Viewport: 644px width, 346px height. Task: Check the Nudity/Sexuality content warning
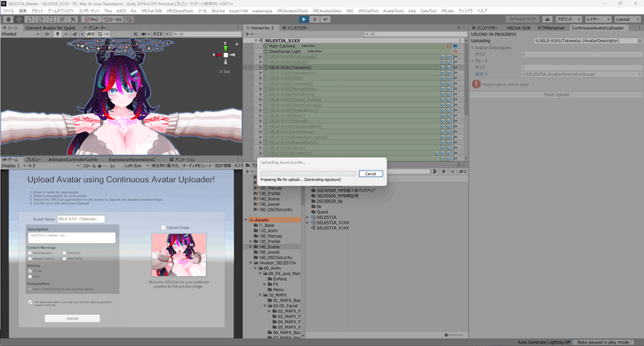tap(30, 253)
